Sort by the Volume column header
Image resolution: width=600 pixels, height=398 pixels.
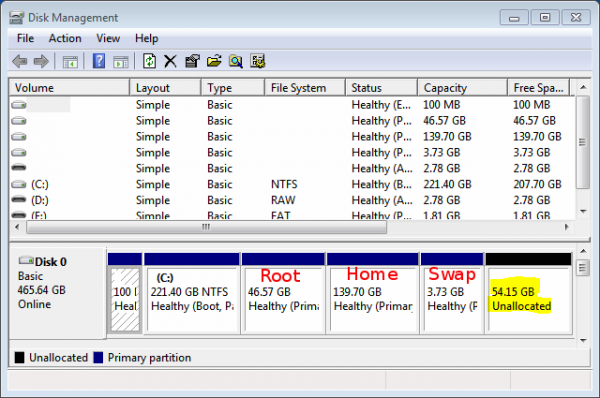(69, 88)
